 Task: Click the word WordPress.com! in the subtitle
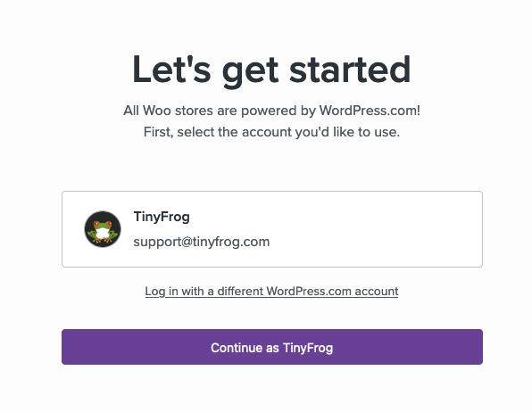pos(370,111)
